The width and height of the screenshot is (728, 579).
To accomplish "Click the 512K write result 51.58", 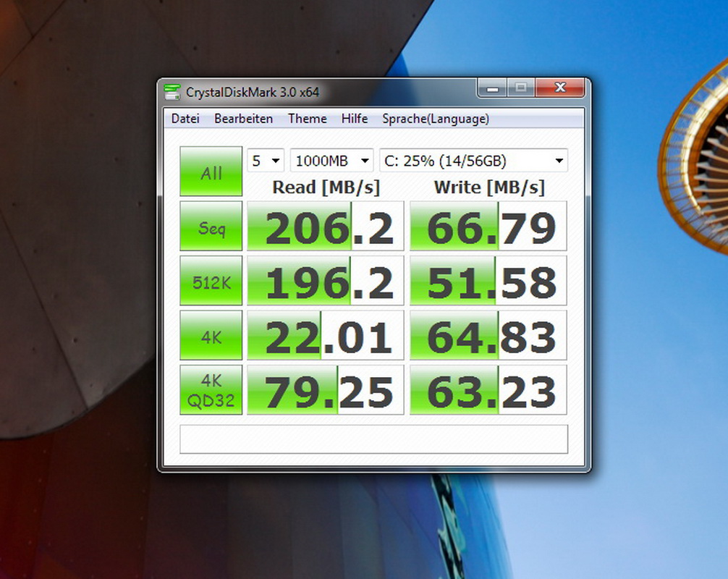I will coord(488,280).
